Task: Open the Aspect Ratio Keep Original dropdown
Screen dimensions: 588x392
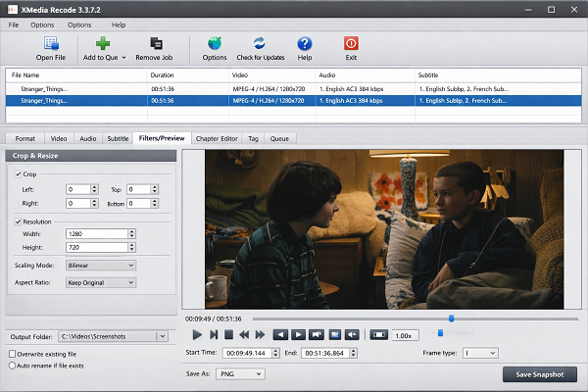Action: [101, 282]
